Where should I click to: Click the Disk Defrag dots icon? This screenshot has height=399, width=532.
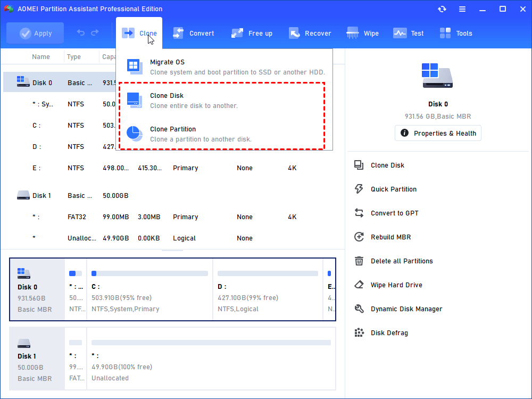coord(359,332)
